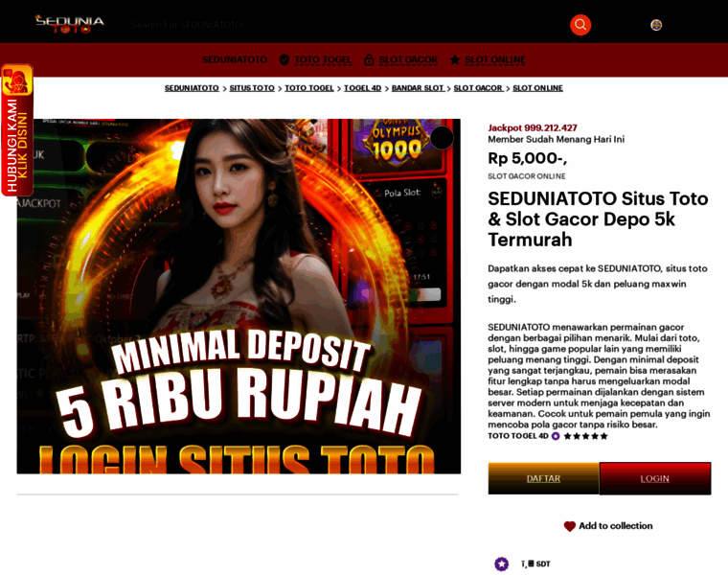Image resolution: width=728 pixels, height=575 pixels.
Task: Click the shield icon beside TOTO TOGEL
Action: tap(284, 60)
